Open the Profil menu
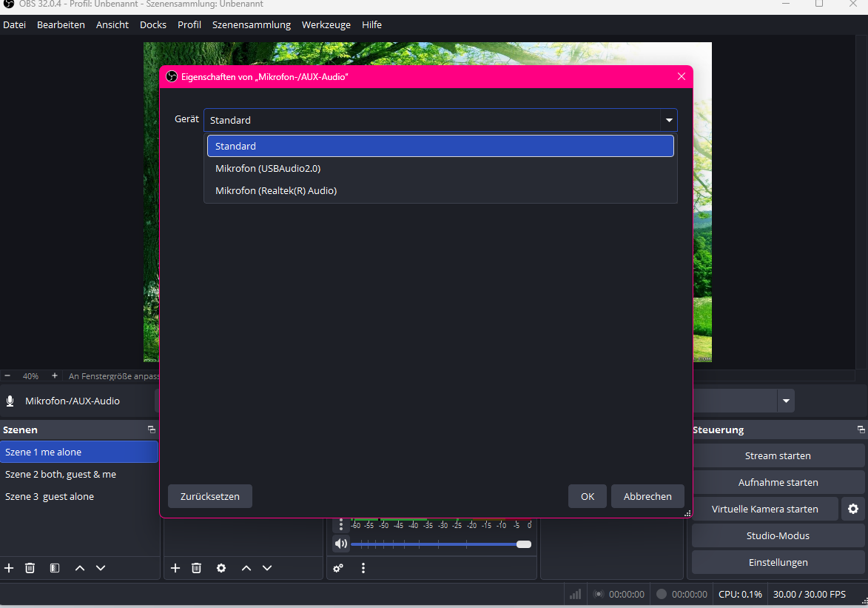 [x=189, y=25]
